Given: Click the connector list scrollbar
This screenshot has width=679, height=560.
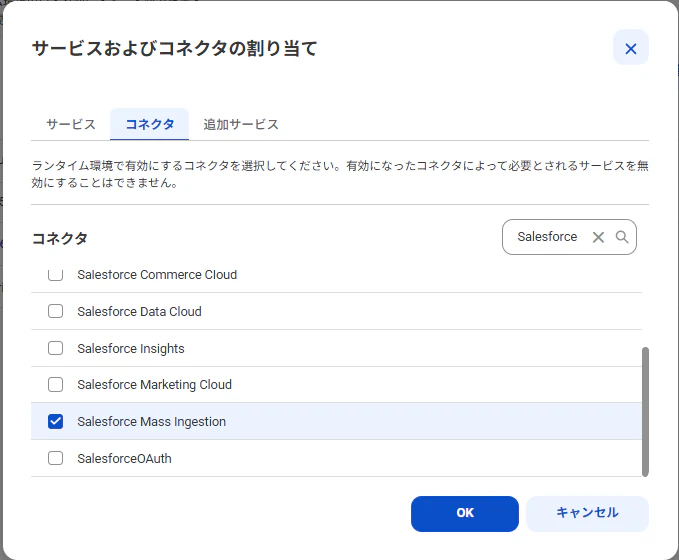Looking at the screenshot, I should click(645, 411).
